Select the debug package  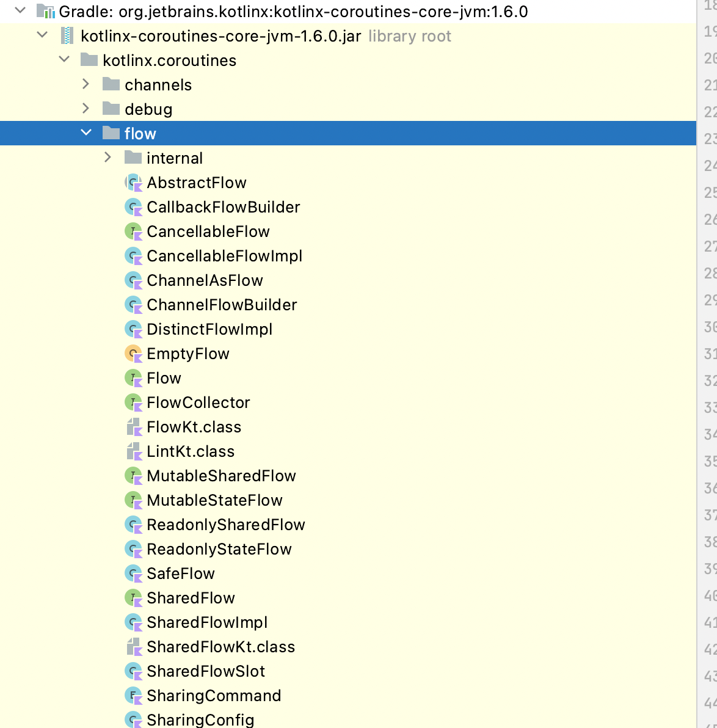(148, 109)
